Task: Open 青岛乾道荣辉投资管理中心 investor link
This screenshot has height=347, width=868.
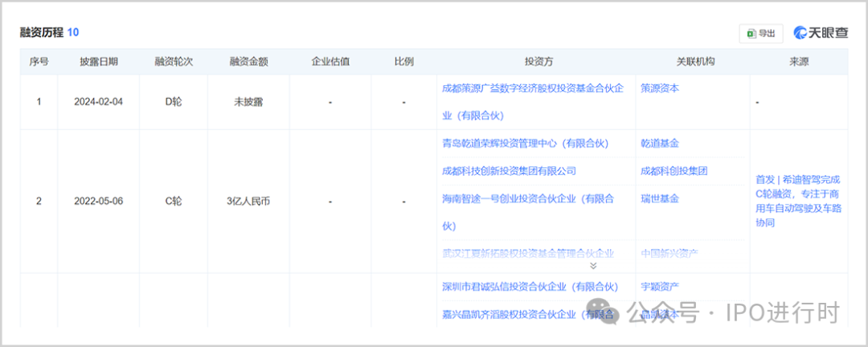Action: (x=526, y=143)
